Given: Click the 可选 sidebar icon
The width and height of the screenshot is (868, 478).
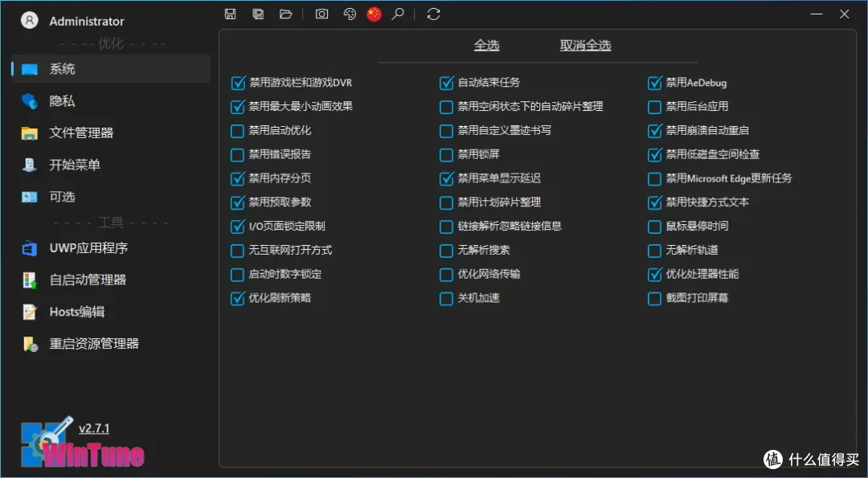Looking at the screenshot, I should [x=30, y=197].
